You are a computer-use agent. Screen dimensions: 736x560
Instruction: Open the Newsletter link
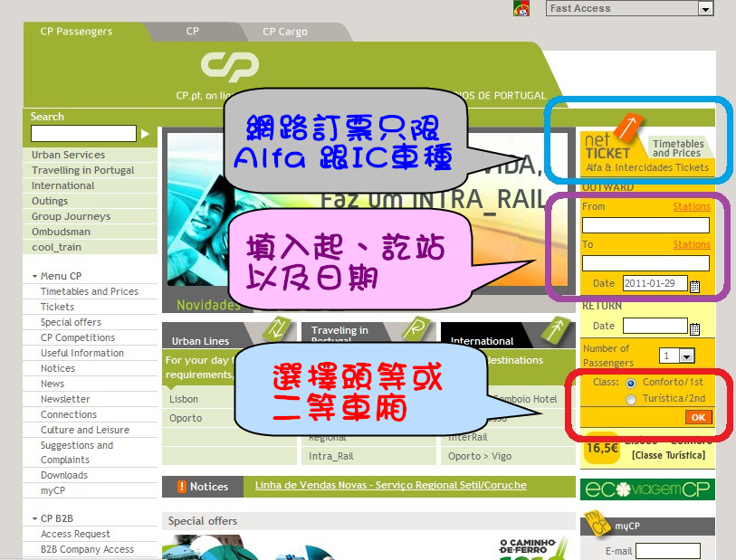[65, 400]
